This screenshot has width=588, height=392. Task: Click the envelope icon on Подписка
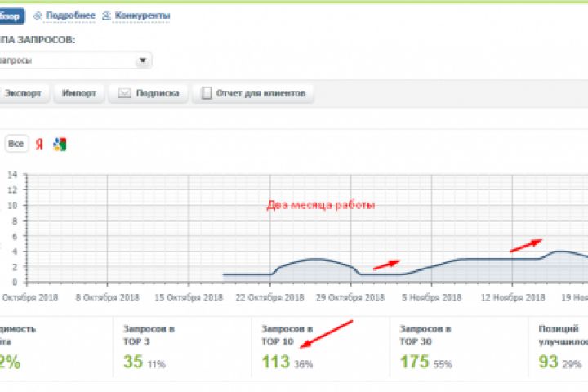click(124, 93)
